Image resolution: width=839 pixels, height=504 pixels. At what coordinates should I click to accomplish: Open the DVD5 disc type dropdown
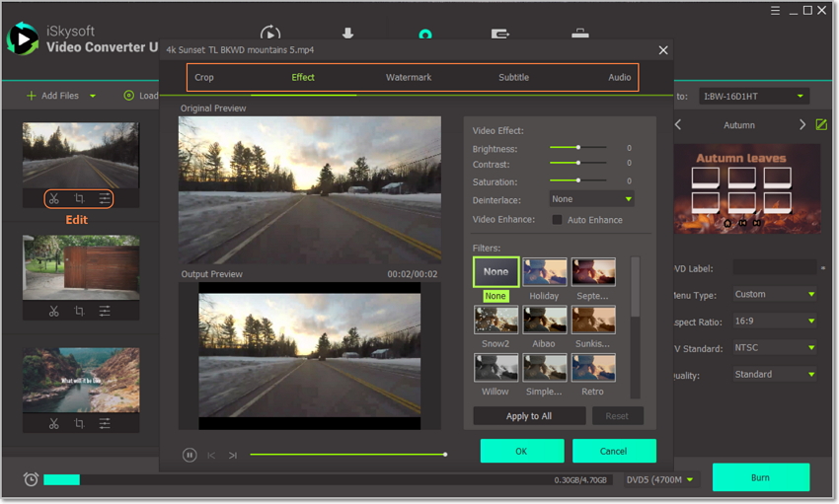pos(661,479)
